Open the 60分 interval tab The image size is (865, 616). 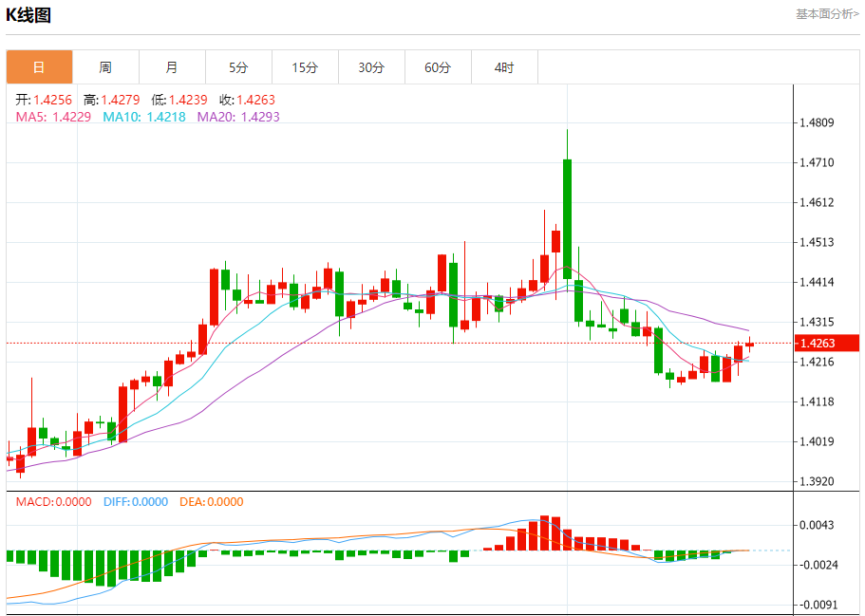click(x=438, y=67)
